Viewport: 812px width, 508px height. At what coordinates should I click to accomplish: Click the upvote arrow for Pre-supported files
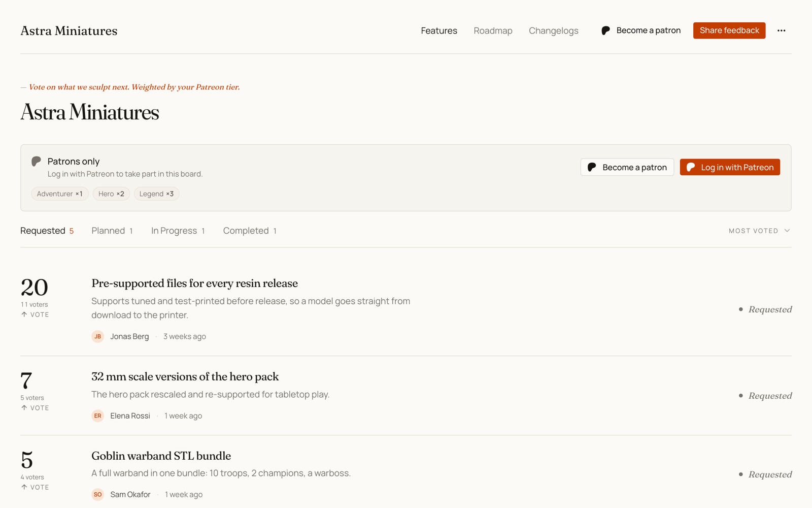tap(24, 314)
